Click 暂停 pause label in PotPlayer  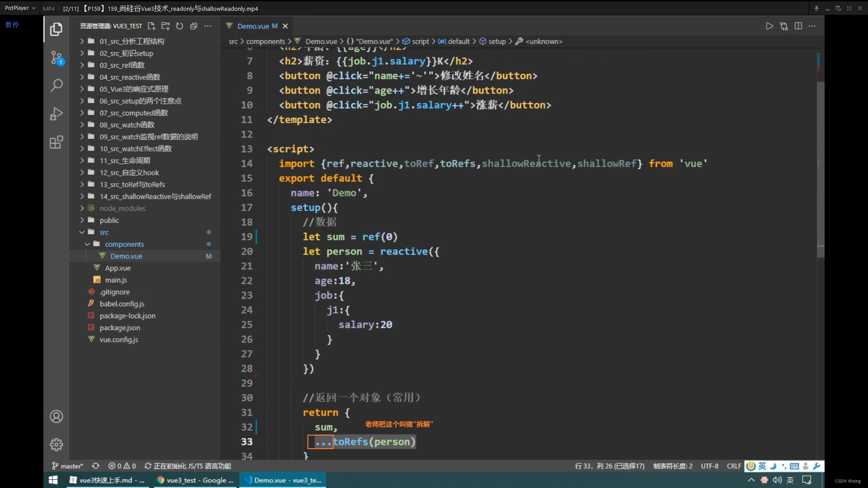coord(12,25)
